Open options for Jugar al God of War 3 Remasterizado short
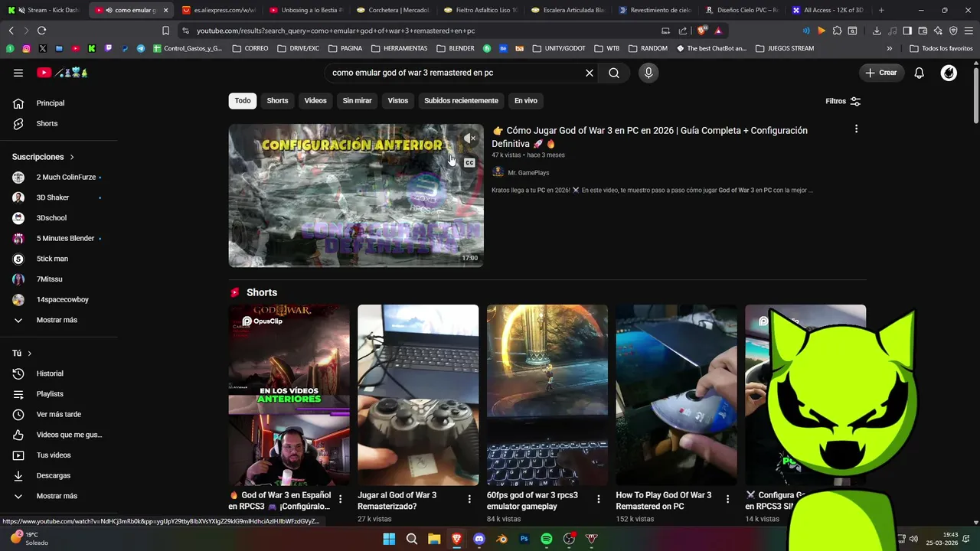 click(469, 499)
